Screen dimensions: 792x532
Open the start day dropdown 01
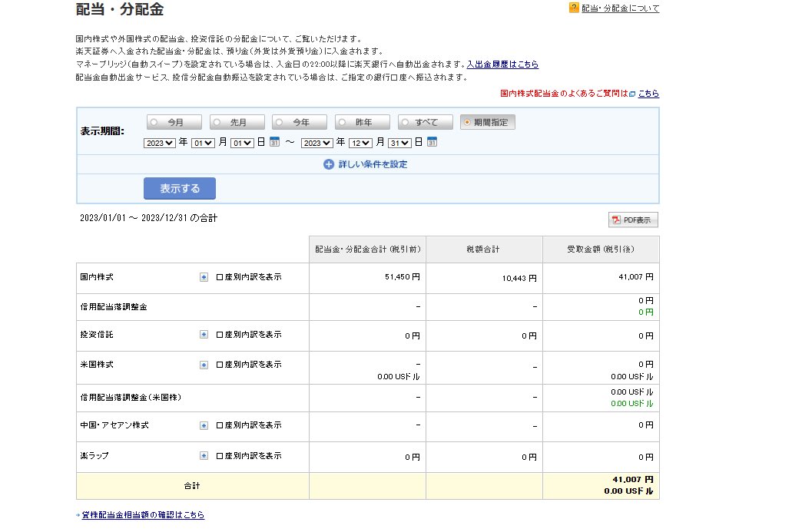click(x=242, y=143)
